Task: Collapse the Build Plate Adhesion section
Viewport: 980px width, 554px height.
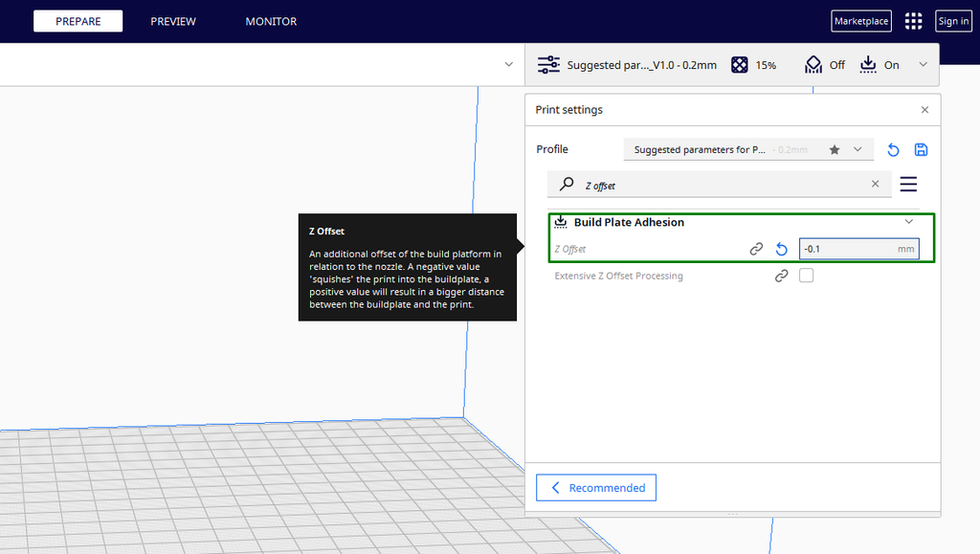Action: pyautogui.click(x=909, y=222)
